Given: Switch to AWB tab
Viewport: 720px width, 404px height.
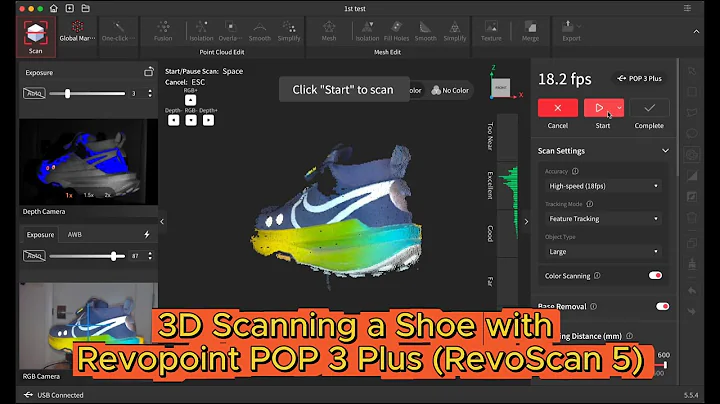Looking at the screenshot, I should coord(74,235).
